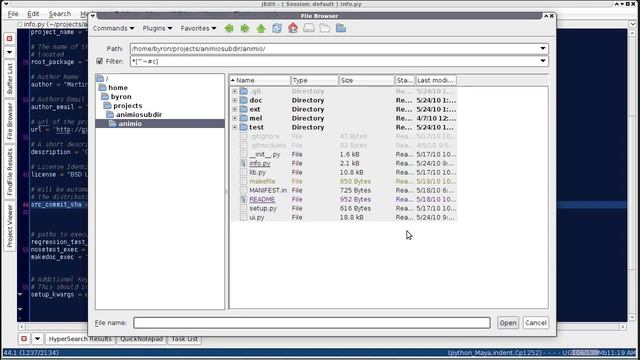This screenshot has width=640, height=360.
Task: Go back using the green left arrow
Action: click(x=229, y=28)
